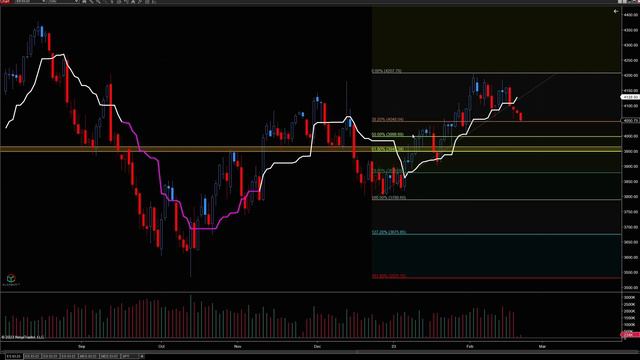The width and height of the screenshot is (640, 360).
Task: Click the NinjaTrader copyright text above the time axis
Action: click(23, 338)
